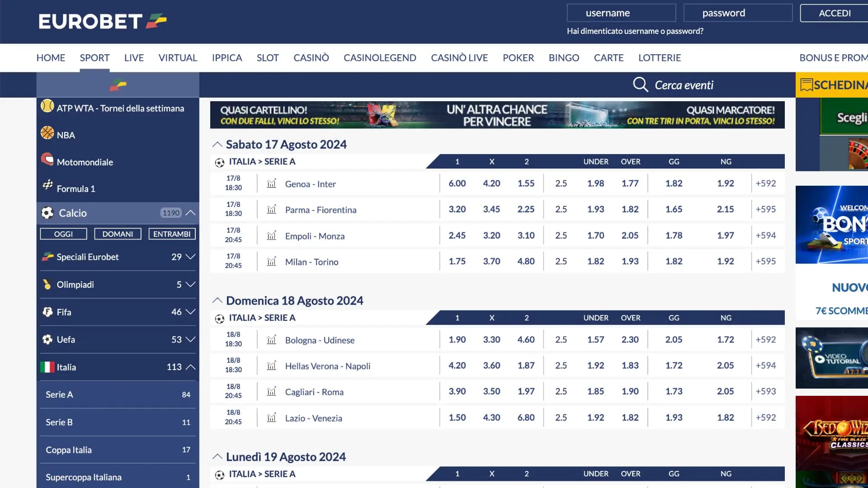Select the NBA basketball icon
The image size is (868, 488).
(47, 133)
